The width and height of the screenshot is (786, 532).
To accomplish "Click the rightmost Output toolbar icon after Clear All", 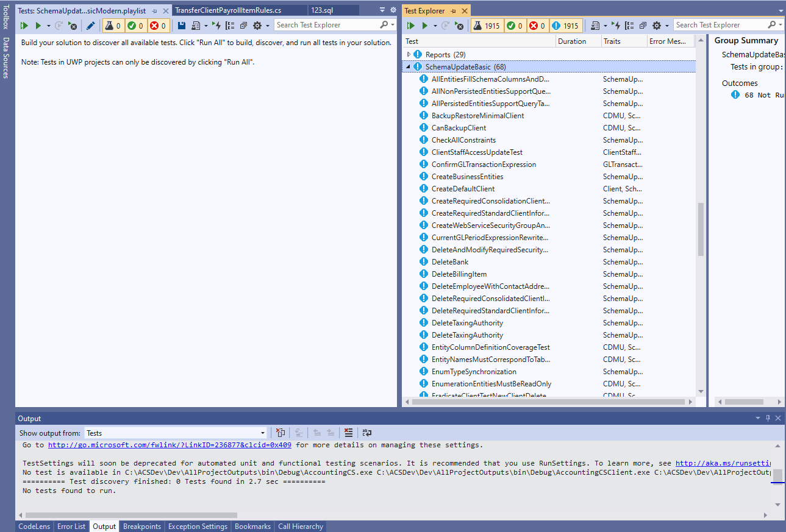I will point(366,433).
